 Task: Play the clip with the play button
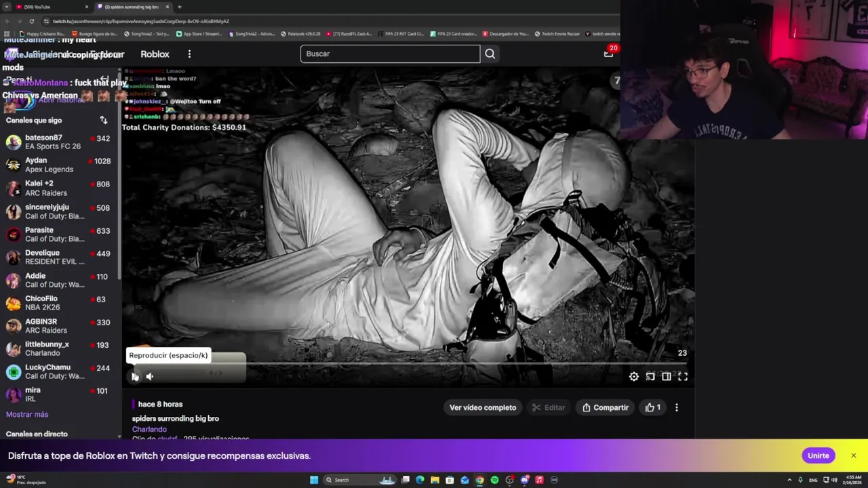click(x=134, y=377)
